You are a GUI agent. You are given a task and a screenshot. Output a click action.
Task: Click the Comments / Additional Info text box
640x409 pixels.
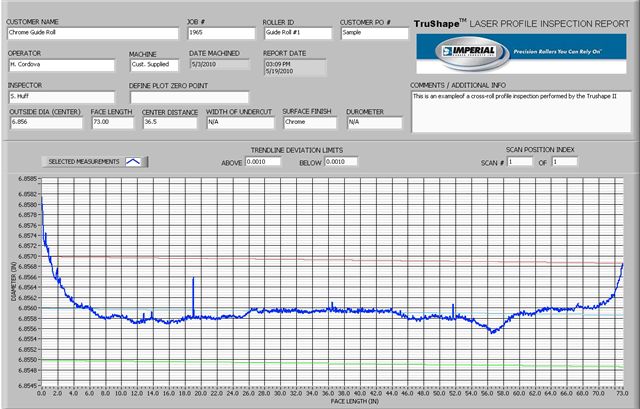[521, 112]
